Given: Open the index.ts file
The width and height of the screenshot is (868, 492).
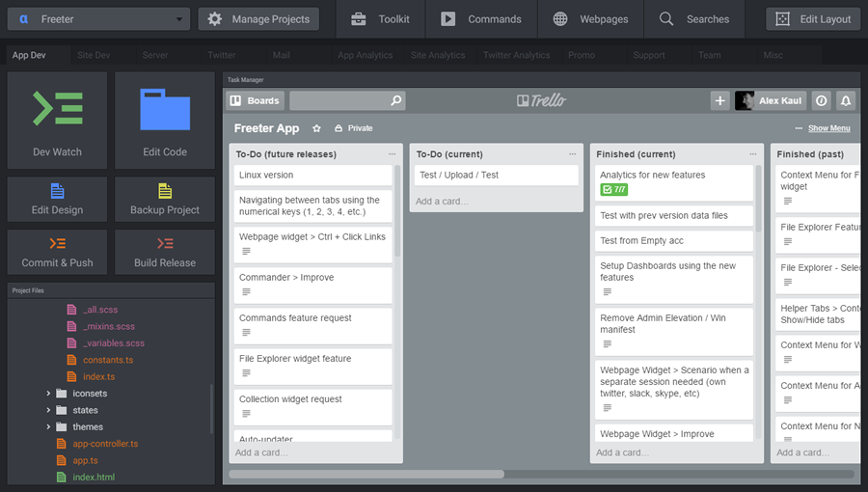Looking at the screenshot, I should coord(98,376).
